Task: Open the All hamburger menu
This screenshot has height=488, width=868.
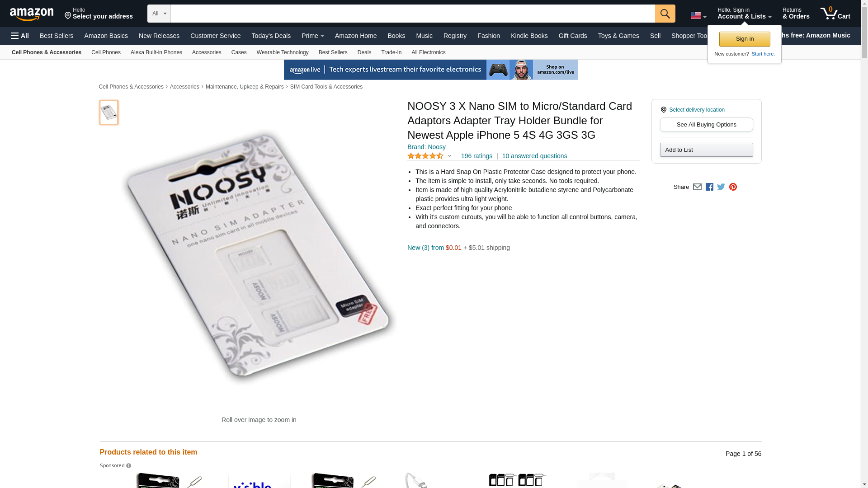Action: pos(20,36)
